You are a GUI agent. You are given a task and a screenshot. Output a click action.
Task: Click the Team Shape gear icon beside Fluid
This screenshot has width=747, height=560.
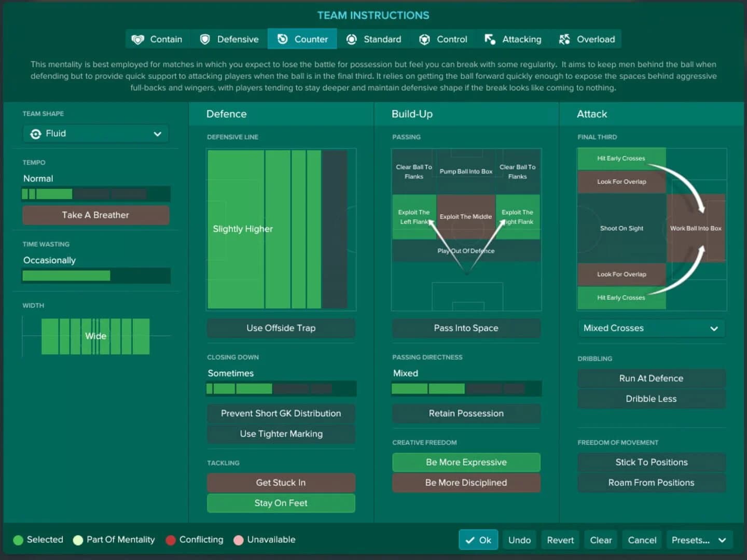[x=35, y=133]
